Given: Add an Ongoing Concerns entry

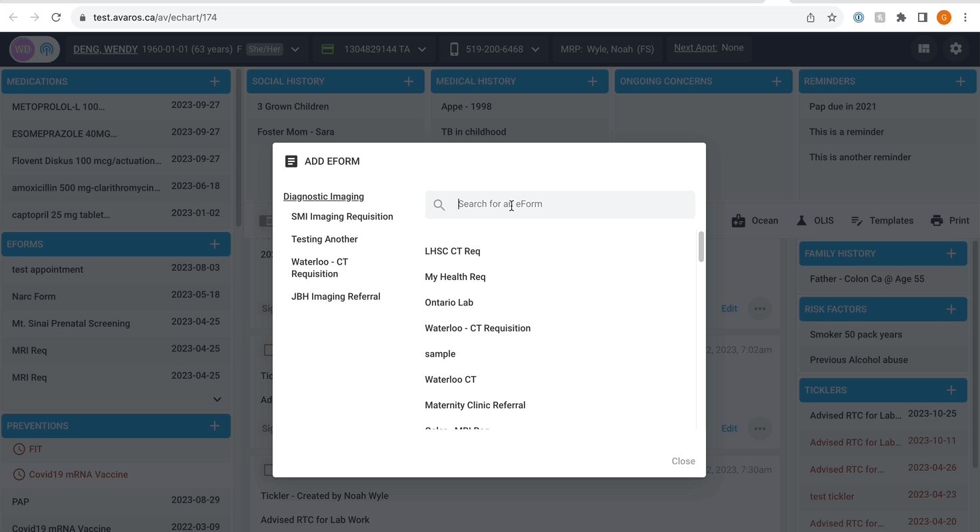Looking at the screenshot, I should [x=777, y=81].
